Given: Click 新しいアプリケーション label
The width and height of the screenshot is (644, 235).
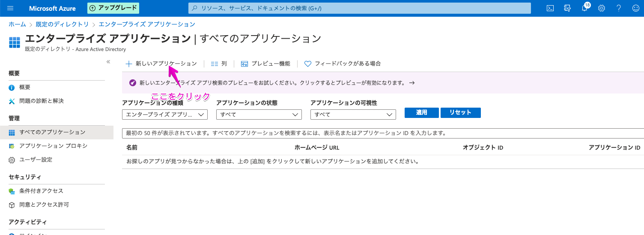Looking at the screenshot, I should point(166,64).
